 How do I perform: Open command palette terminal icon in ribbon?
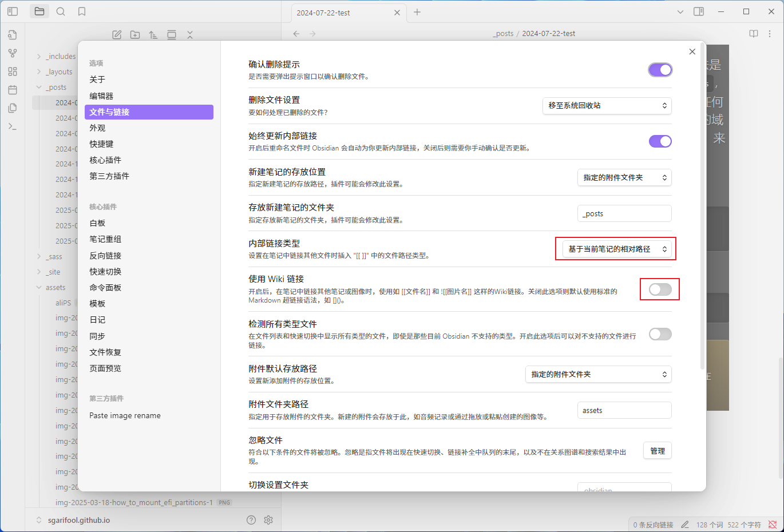pyautogui.click(x=13, y=126)
